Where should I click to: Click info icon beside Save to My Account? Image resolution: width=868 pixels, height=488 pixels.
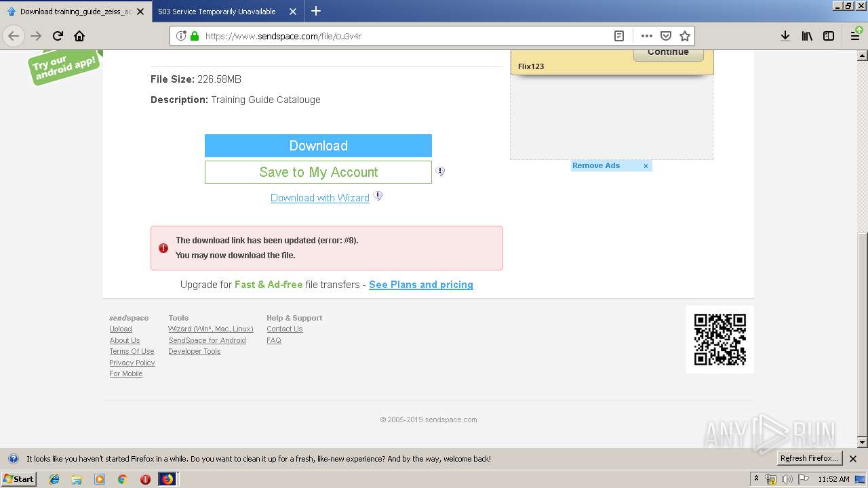[x=440, y=171]
